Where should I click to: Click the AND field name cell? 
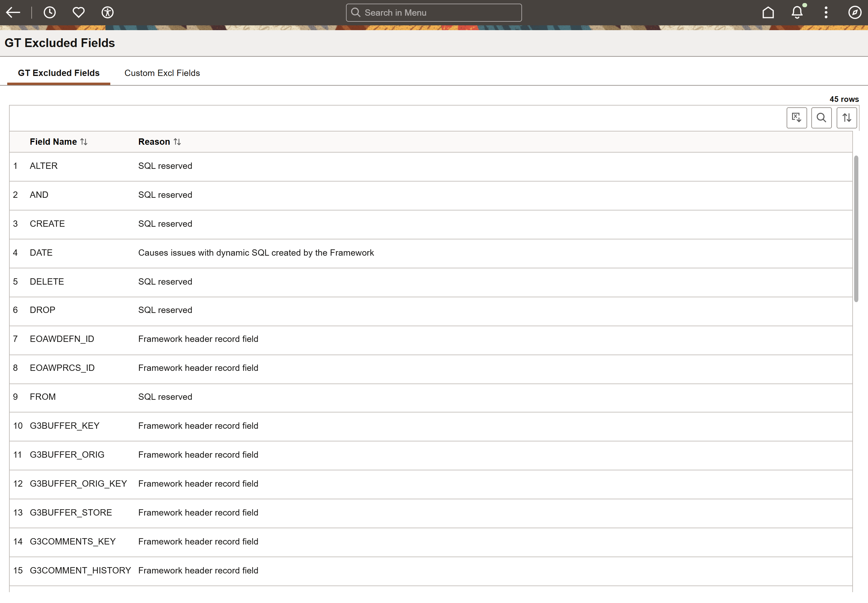tap(39, 195)
